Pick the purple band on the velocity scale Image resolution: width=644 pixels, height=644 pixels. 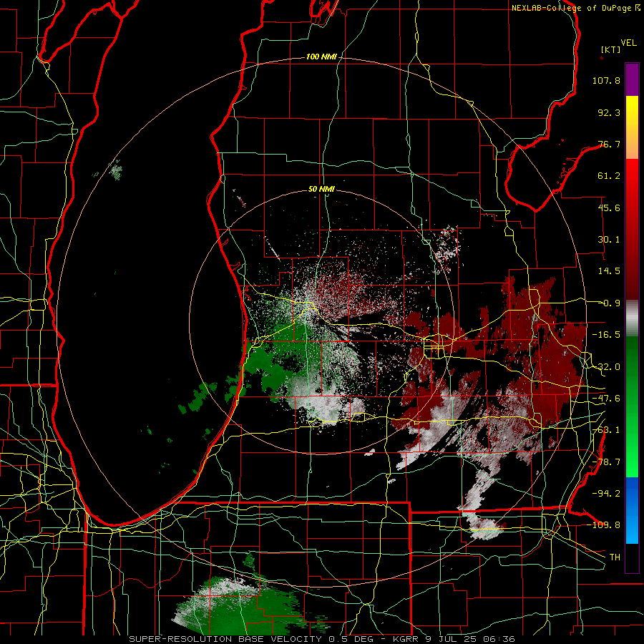pos(632,79)
